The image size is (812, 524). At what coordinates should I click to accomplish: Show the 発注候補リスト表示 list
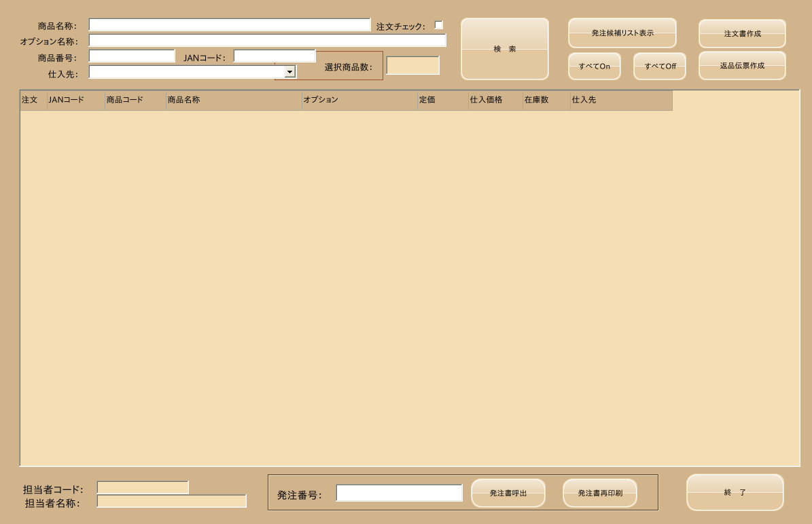click(622, 33)
